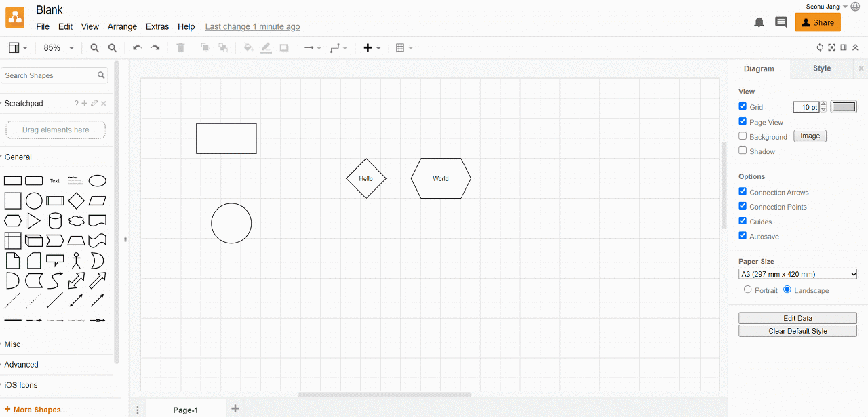Screen dimensions: 868x417
Task: Zoom out using the magnifier minus icon
Action: 113,48
